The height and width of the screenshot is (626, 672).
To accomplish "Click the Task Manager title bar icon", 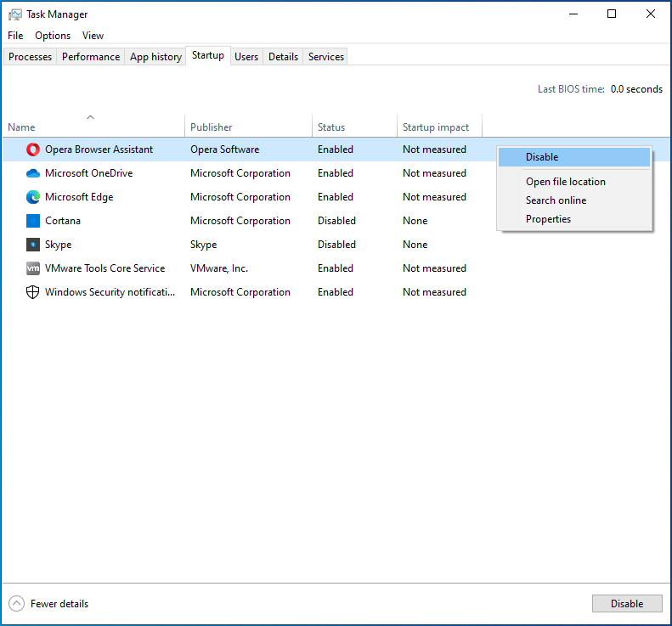I will click(15, 14).
